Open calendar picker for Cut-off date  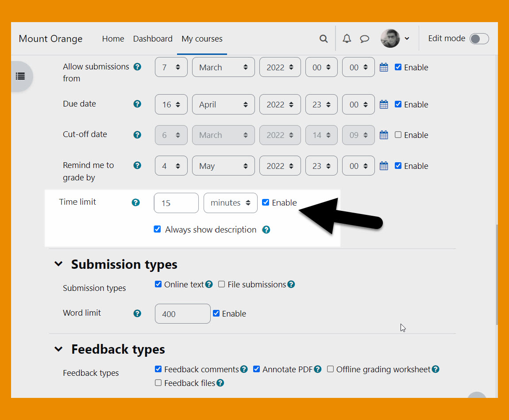384,135
